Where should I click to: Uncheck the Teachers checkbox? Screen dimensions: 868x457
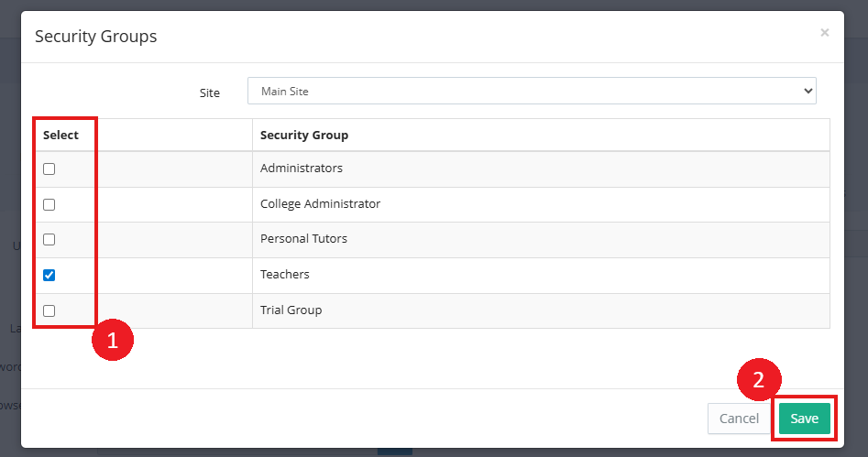pos(49,275)
